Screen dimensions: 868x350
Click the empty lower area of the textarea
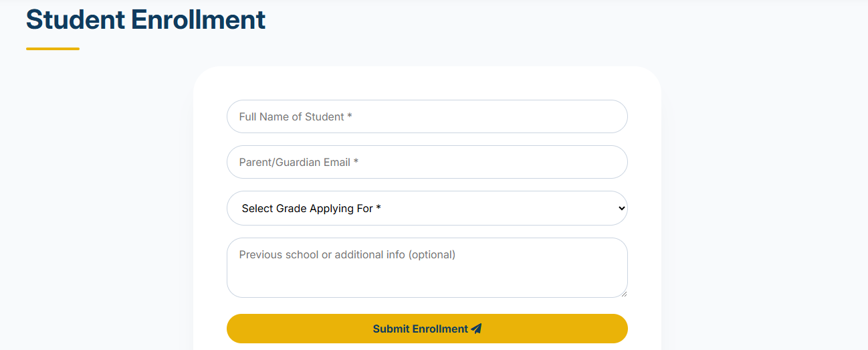pos(427,283)
